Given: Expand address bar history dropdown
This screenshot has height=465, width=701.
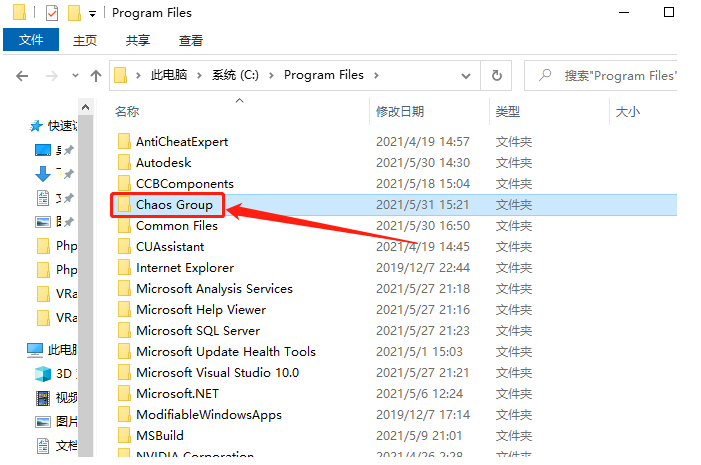Looking at the screenshot, I should 466,76.
